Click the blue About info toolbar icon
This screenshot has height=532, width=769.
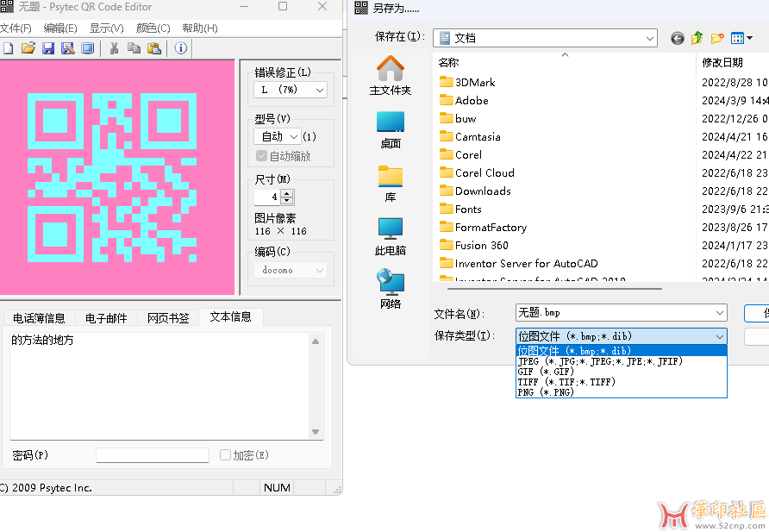click(180, 48)
